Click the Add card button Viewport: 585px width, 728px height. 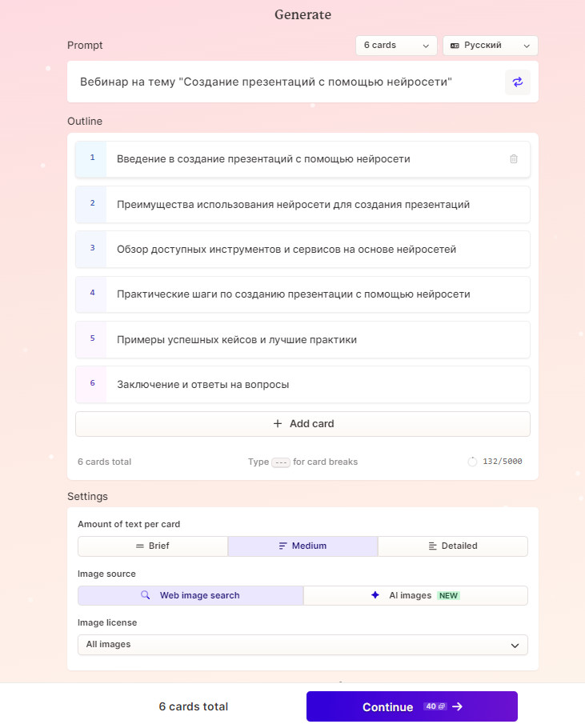tap(303, 424)
